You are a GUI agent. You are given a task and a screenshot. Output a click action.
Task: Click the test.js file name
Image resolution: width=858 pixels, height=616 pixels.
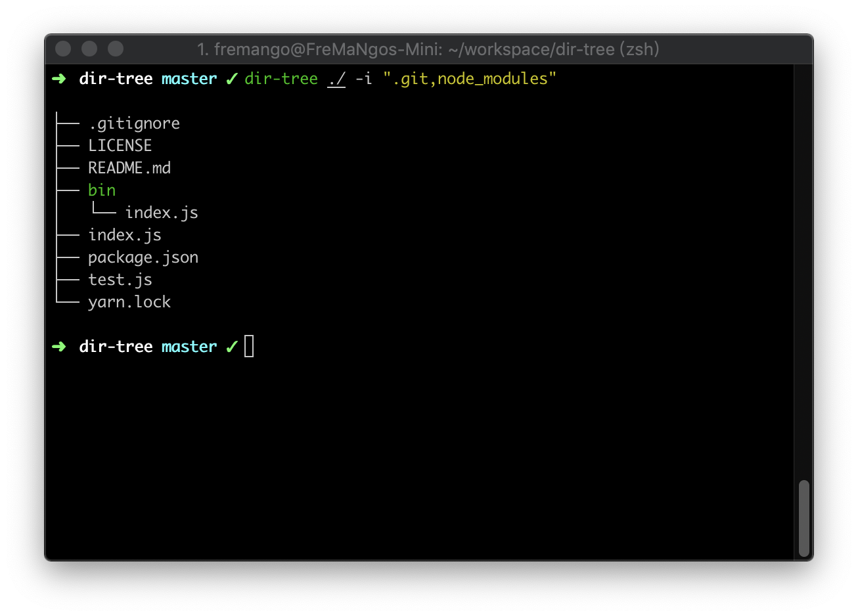pyautogui.click(x=120, y=280)
